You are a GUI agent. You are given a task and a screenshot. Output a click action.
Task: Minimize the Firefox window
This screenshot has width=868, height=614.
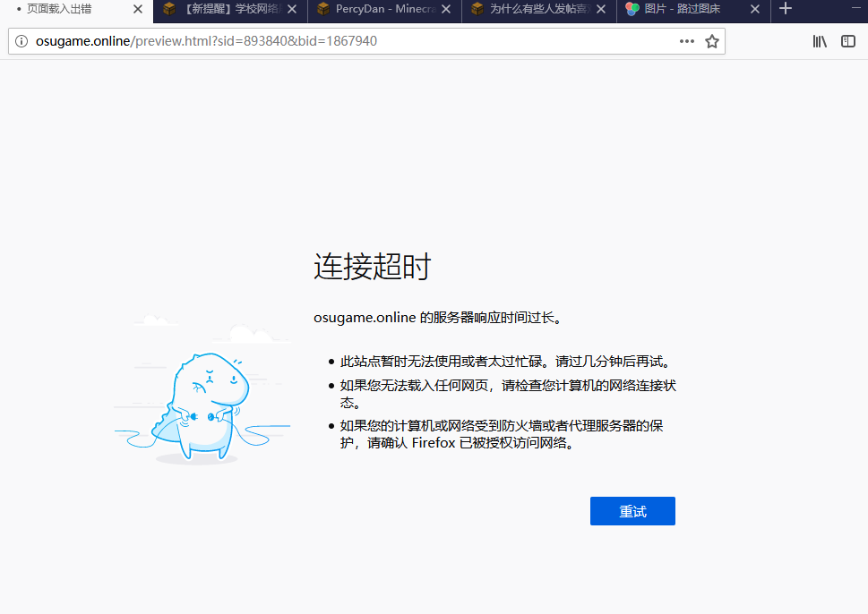tap(855, 9)
